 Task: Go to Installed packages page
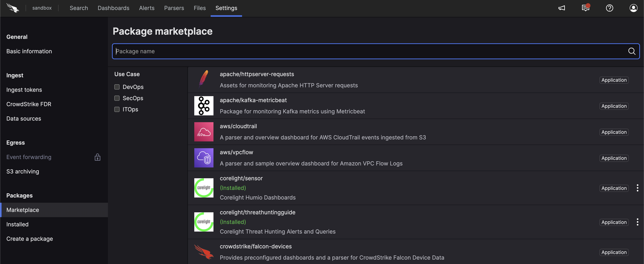[17, 224]
